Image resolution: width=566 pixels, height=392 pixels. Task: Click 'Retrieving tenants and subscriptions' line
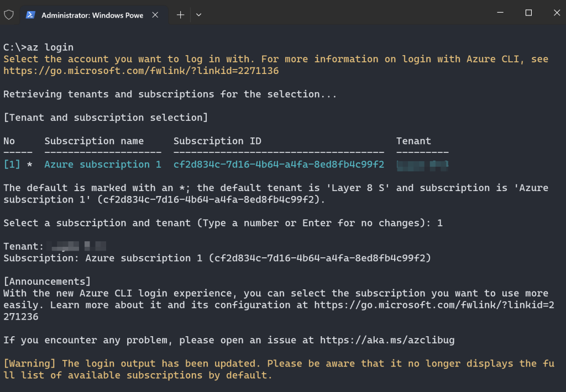(x=170, y=94)
